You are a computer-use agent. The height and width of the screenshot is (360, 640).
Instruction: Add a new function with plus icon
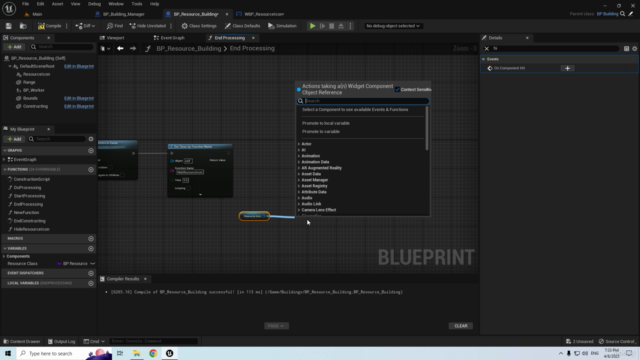(91, 169)
